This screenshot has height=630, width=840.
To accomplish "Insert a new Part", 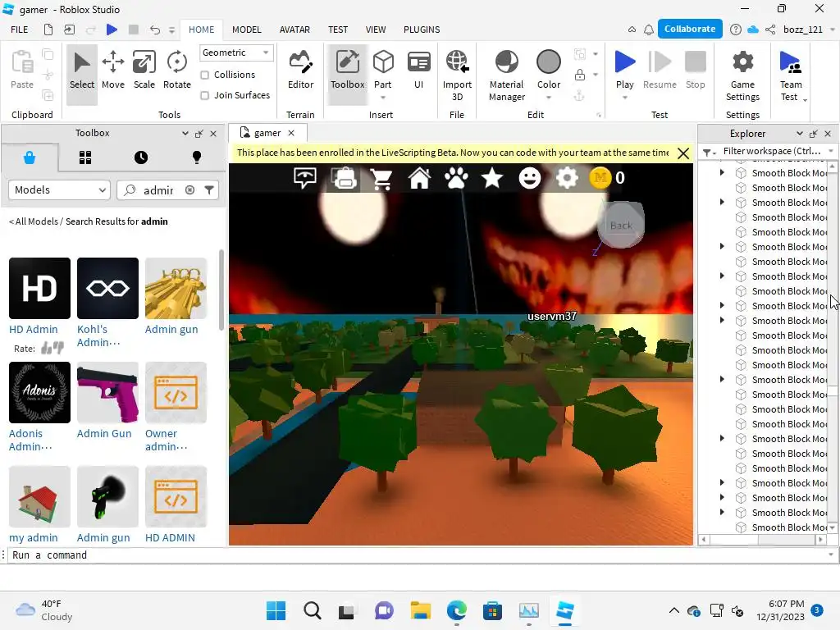I will 383,67.
